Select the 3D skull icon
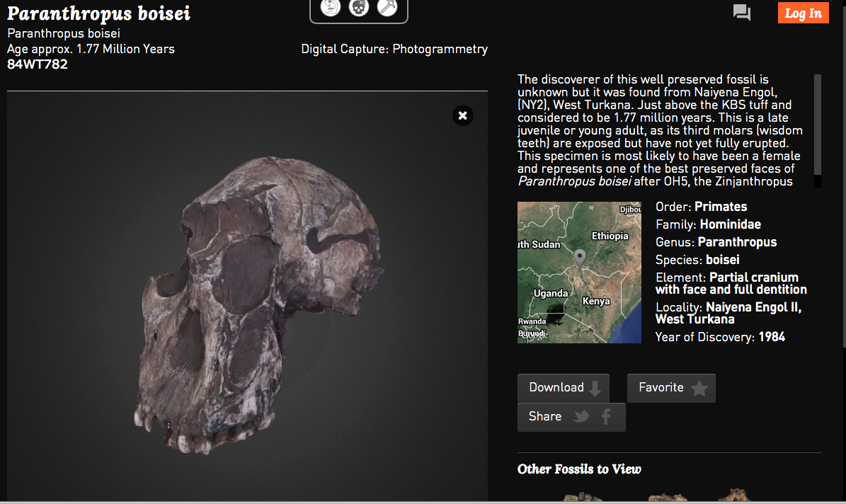Screen dimensions: 846x504 point(359,8)
